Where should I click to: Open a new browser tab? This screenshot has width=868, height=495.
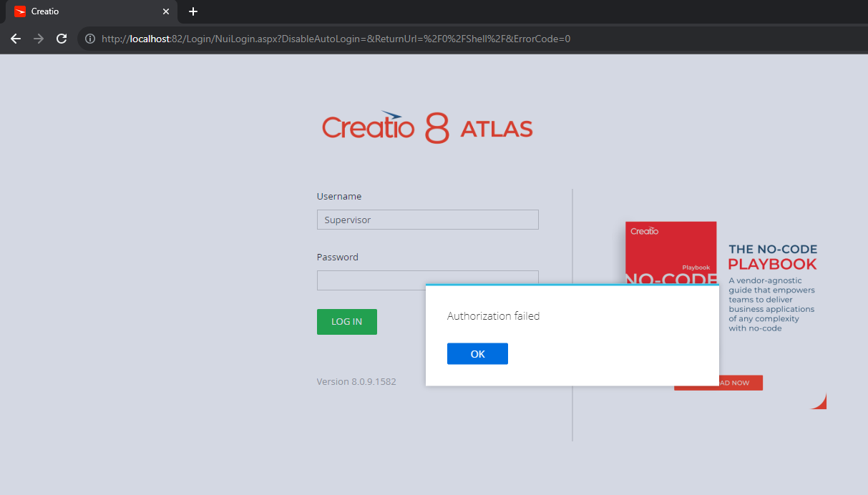(192, 11)
